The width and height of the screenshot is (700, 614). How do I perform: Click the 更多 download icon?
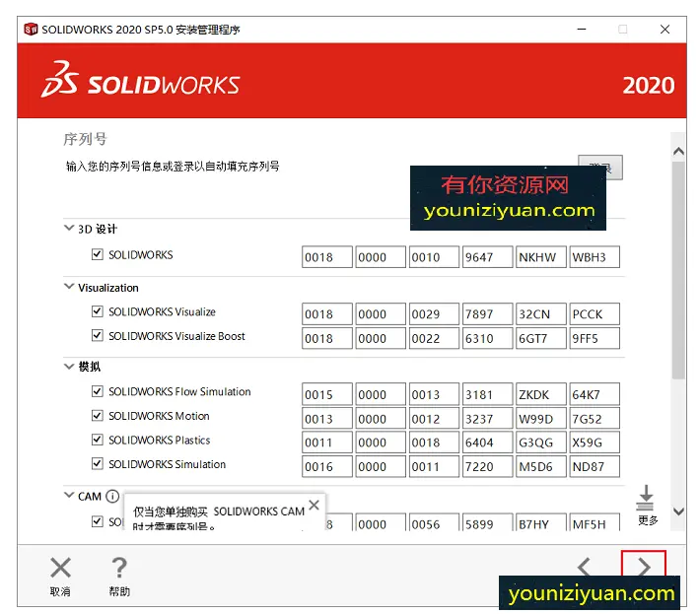point(646,498)
